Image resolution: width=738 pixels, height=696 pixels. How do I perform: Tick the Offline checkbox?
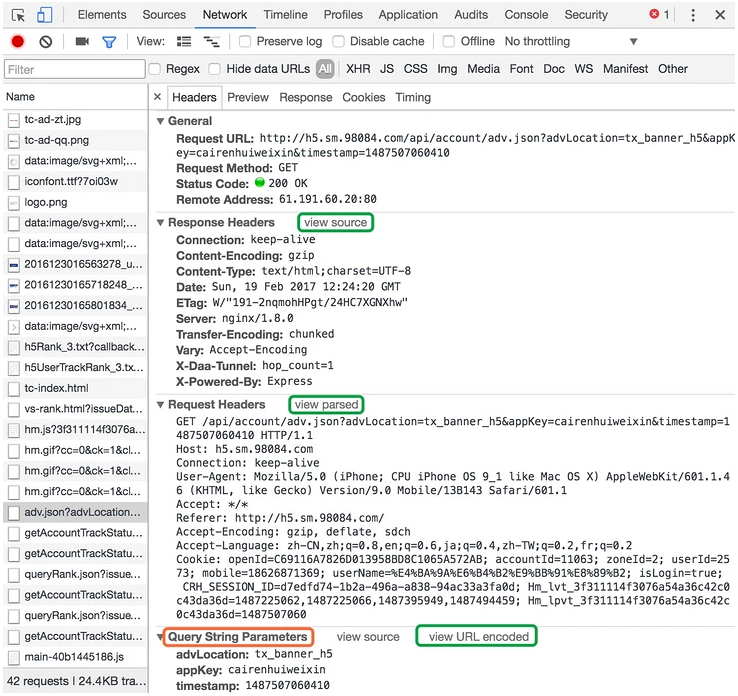(449, 42)
